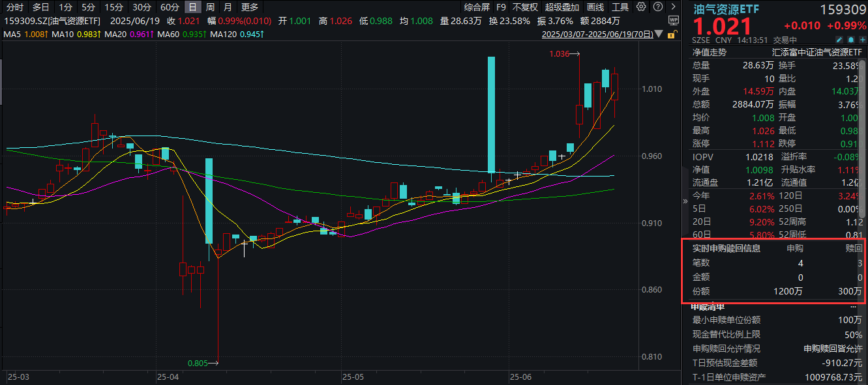The height and width of the screenshot is (385, 868).
Task: Open the 工具 tools menu
Action: [620, 7]
